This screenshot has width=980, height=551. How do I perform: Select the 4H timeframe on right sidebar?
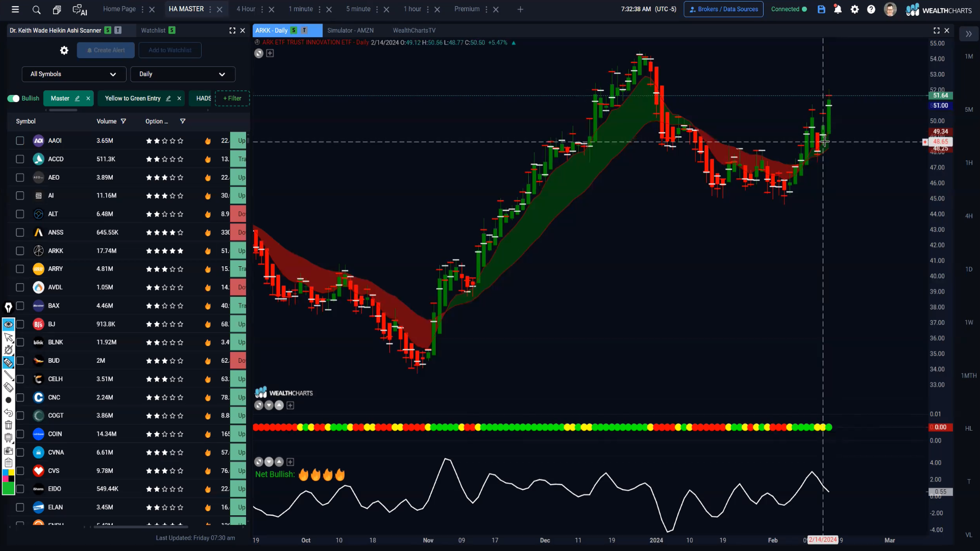(x=969, y=216)
